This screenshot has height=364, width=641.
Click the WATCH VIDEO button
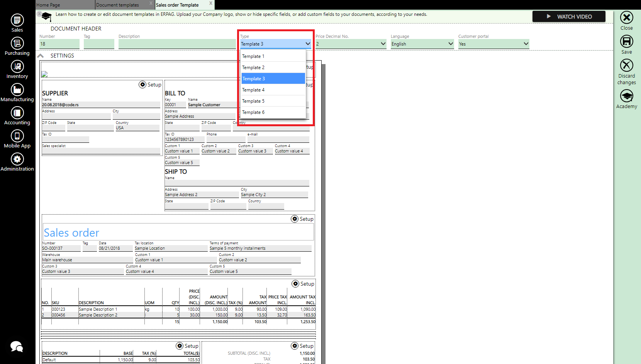pyautogui.click(x=569, y=17)
